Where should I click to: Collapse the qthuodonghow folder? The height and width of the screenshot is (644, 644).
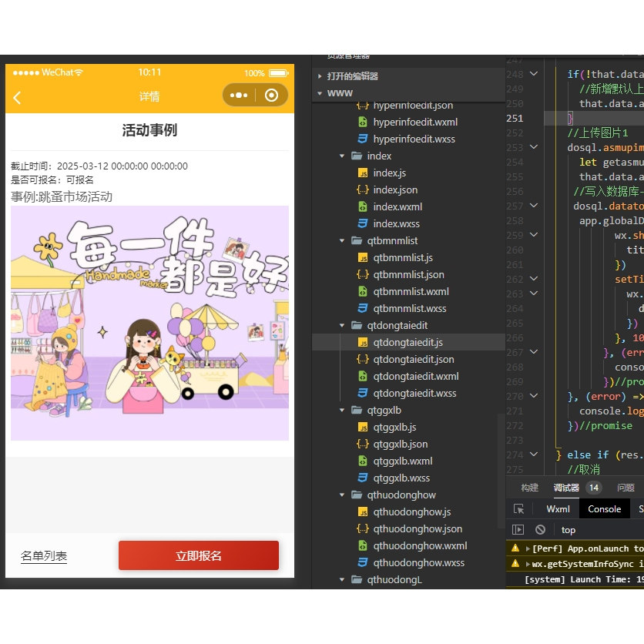click(342, 495)
